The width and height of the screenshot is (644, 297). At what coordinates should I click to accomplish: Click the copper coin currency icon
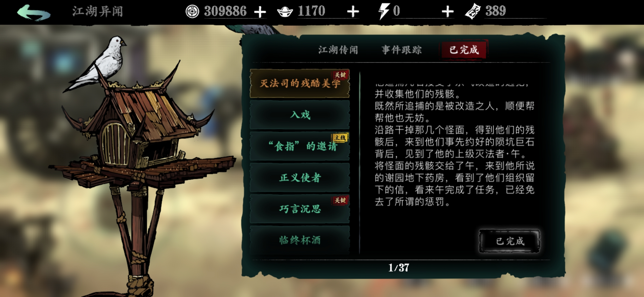click(x=192, y=12)
